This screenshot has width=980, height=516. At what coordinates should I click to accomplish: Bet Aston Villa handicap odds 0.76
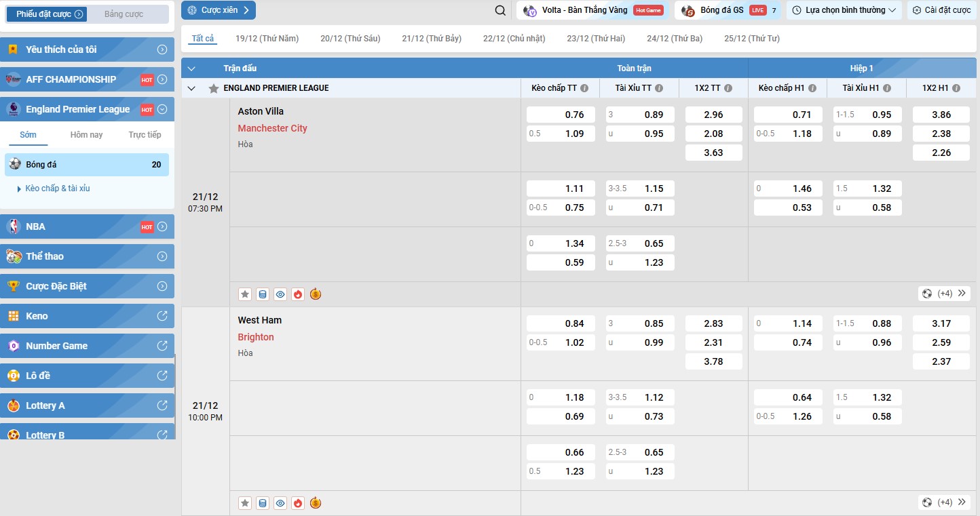pos(561,115)
